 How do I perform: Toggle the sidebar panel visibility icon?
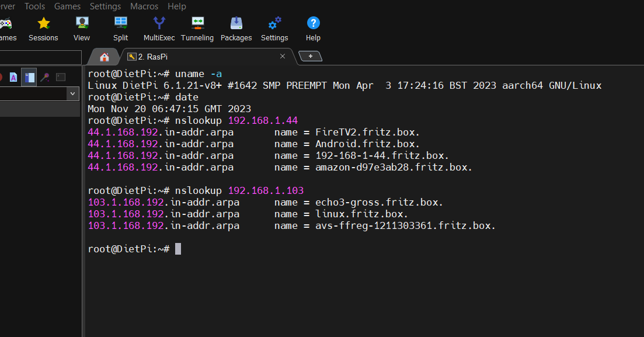(29, 77)
